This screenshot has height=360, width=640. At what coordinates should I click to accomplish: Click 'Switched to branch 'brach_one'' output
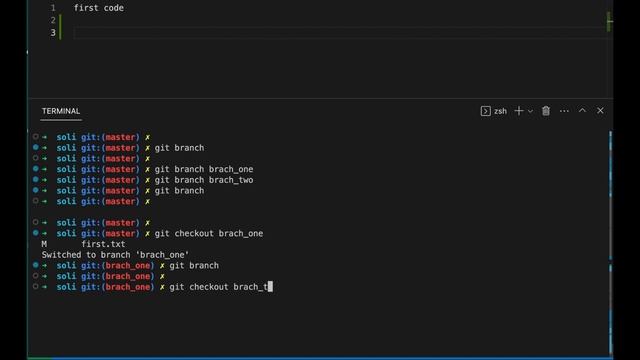pyautogui.click(x=115, y=255)
